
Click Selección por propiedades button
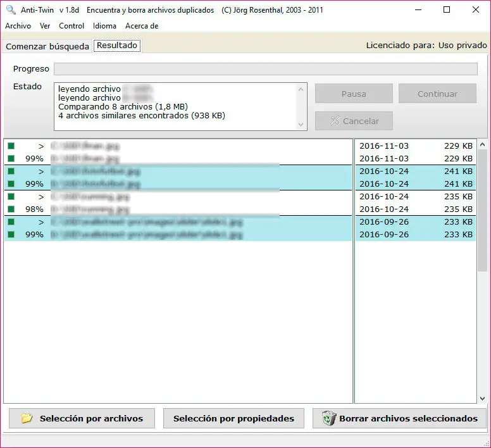click(x=233, y=418)
